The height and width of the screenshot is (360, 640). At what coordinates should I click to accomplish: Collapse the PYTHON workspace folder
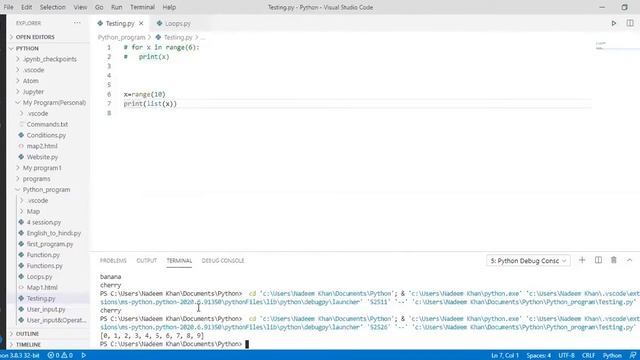point(27,49)
